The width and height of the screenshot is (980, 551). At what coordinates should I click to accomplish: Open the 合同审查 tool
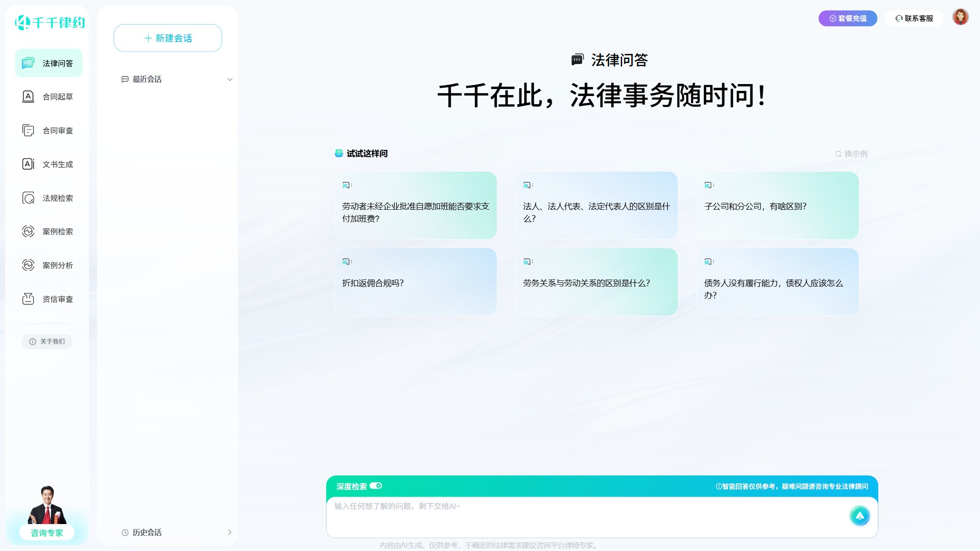coord(48,130)
